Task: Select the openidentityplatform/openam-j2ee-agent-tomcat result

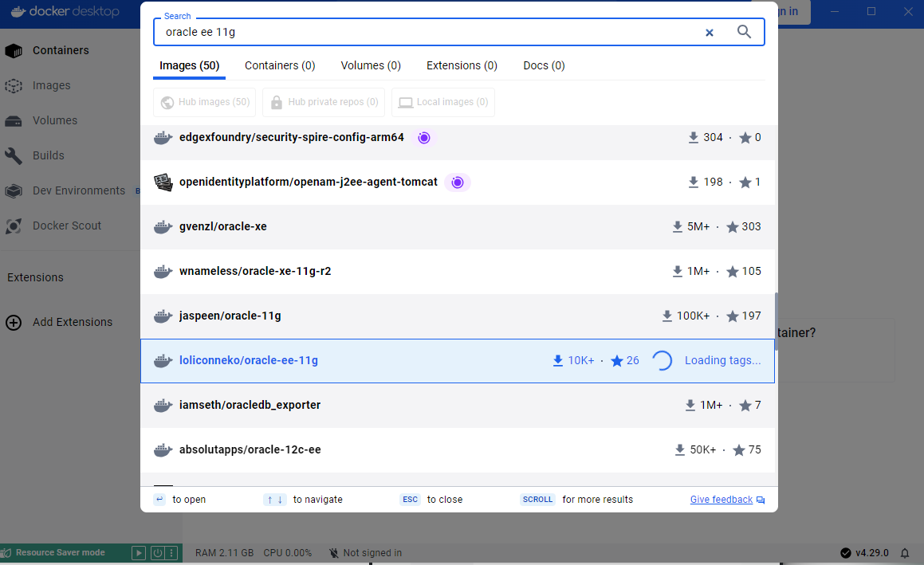Action: click(x=458, y=182)
